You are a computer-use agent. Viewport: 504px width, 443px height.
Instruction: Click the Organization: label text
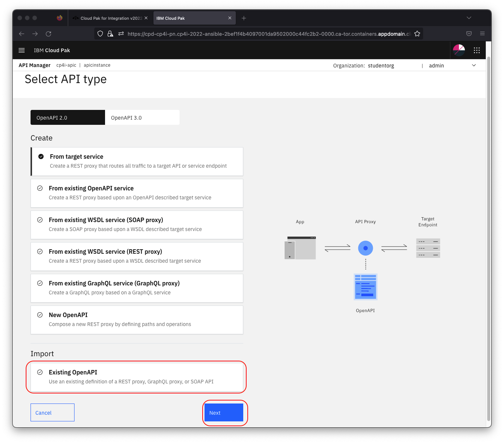click(x=349, y=66)
